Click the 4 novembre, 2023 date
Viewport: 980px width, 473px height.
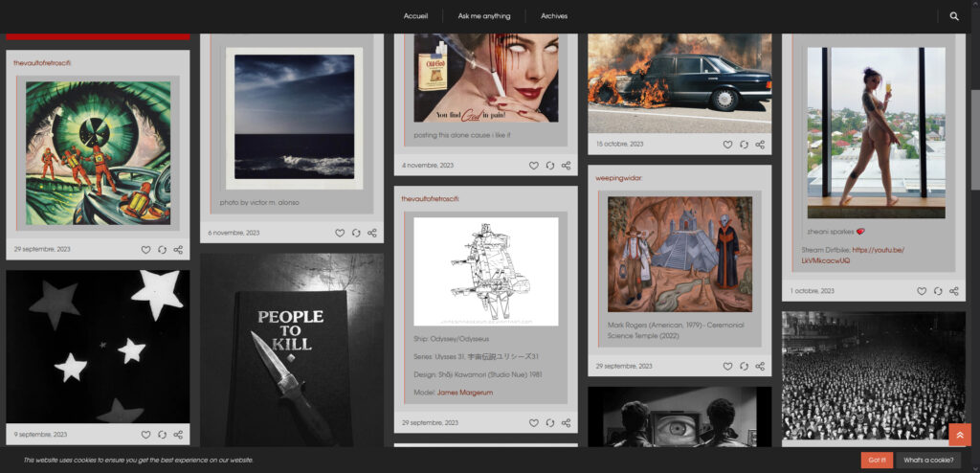[428, 166]
